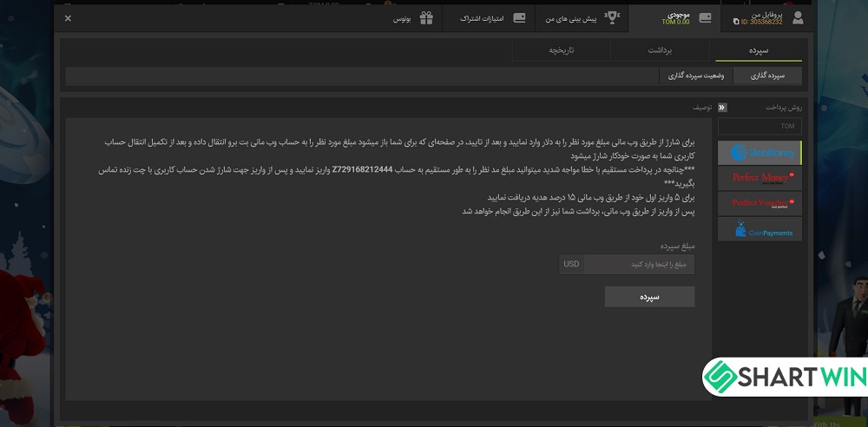The height and width of the screenshot is (427, 868).
Task: Open the وضعیت سپرده گذاری sub-tab
Action: [x=696, y=76]
